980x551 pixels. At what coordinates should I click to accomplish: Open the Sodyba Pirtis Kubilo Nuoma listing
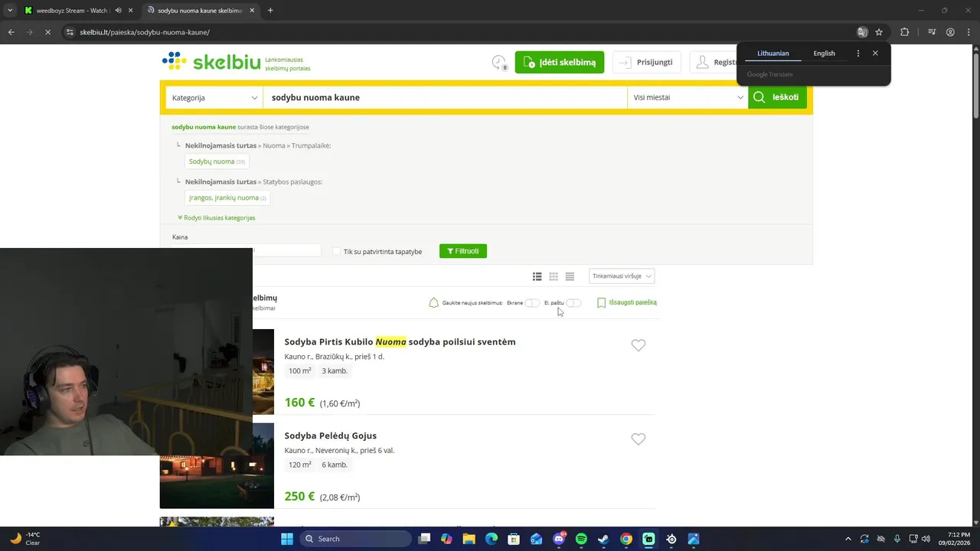[x=400, y=342]
